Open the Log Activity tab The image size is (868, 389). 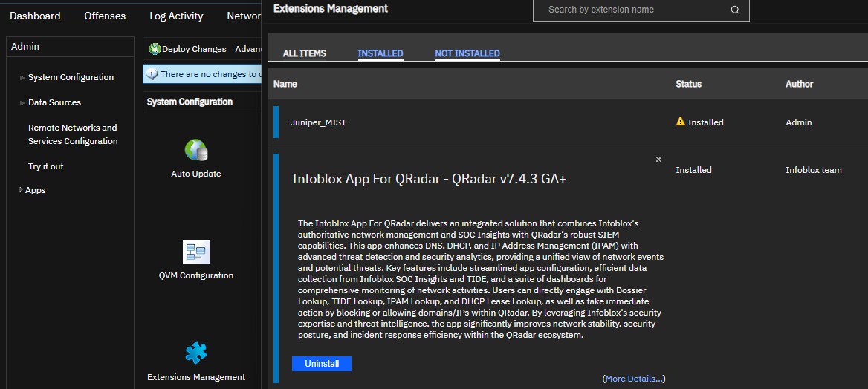coord(176,16)
